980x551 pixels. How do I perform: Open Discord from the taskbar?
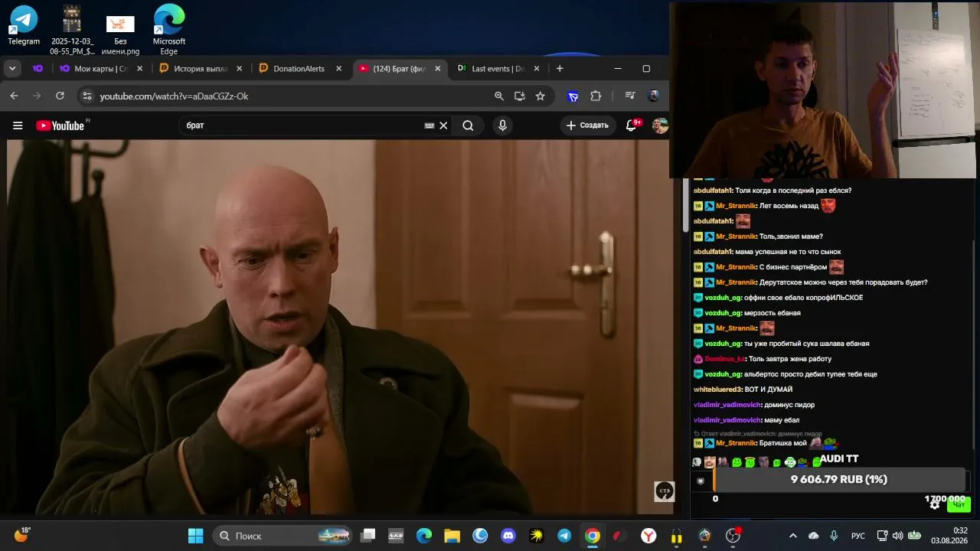pos(508,536)
